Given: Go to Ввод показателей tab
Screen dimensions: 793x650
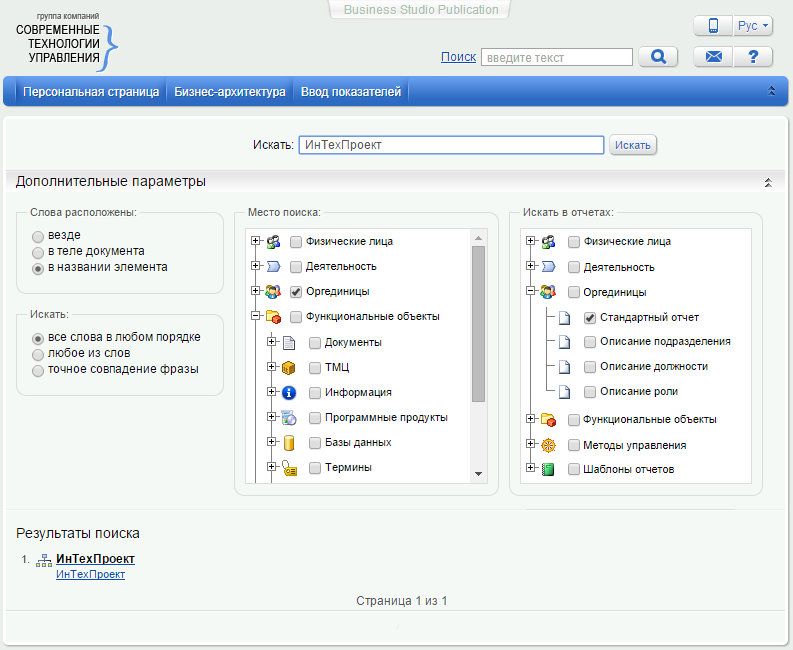Looking at the screenshot, I should 351,92.
